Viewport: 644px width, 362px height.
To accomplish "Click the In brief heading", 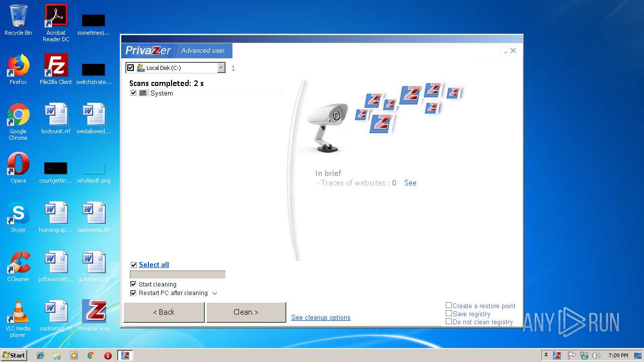I will coord(329,173).
